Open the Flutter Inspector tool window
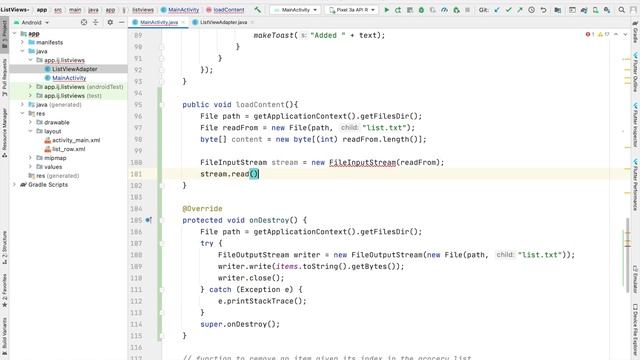The image size is (640, 360). (x=636, y=124)
